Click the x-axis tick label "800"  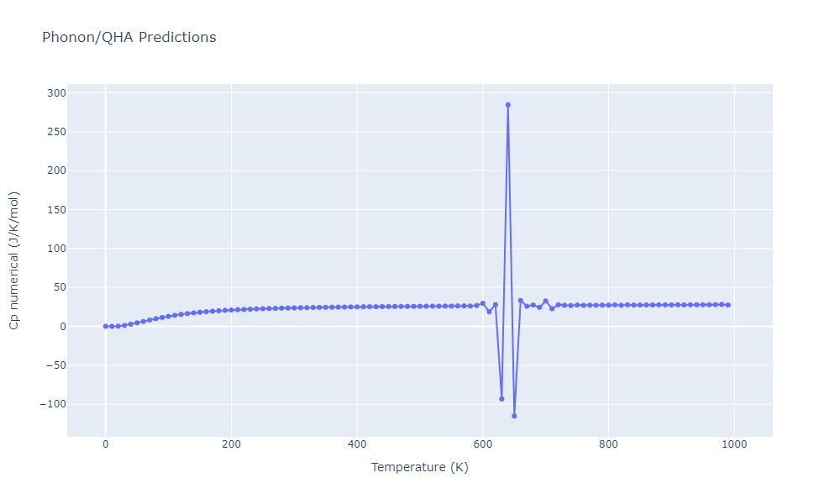608,445
